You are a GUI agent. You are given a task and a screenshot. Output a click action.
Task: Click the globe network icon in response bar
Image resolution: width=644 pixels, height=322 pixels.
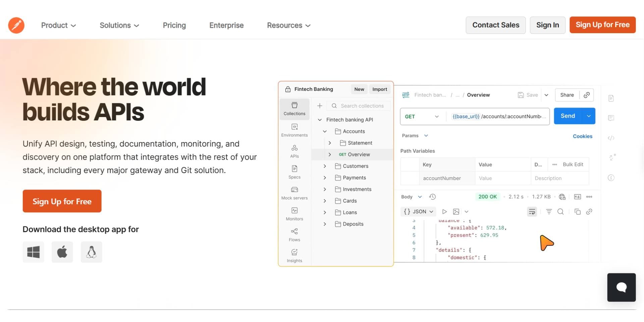tap(562, 197)
